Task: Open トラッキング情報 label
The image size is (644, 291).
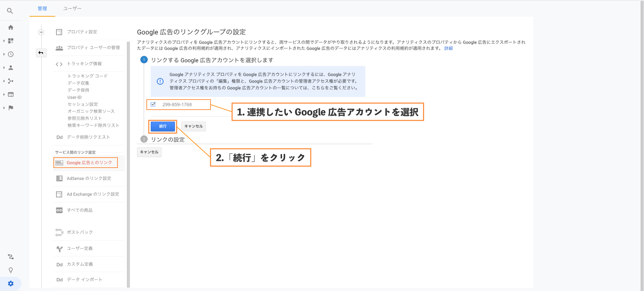Action: coord(84,64)
